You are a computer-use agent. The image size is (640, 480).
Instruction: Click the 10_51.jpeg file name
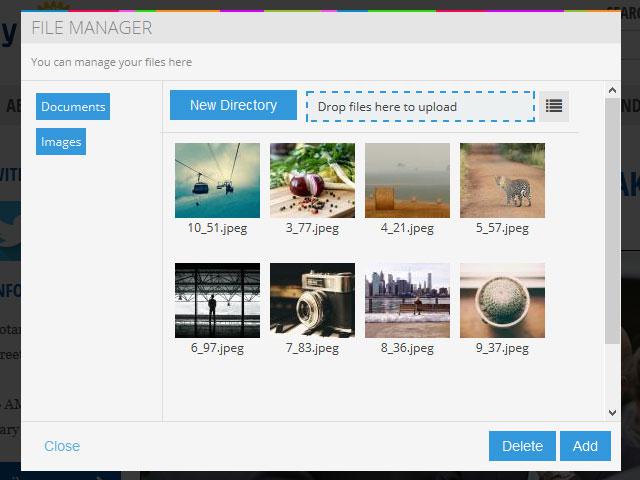click(217, 228)
